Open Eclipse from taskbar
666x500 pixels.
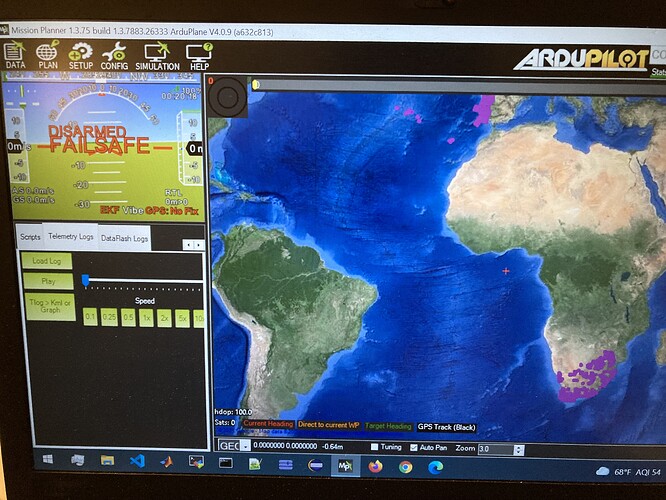click(x=316, y=466)
